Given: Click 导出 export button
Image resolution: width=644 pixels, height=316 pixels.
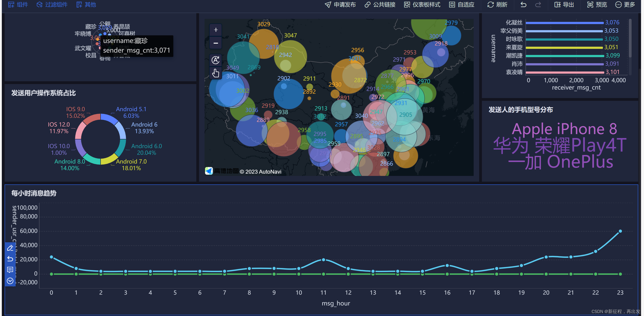Looking at the screenshot, I should tap(564, 5).
